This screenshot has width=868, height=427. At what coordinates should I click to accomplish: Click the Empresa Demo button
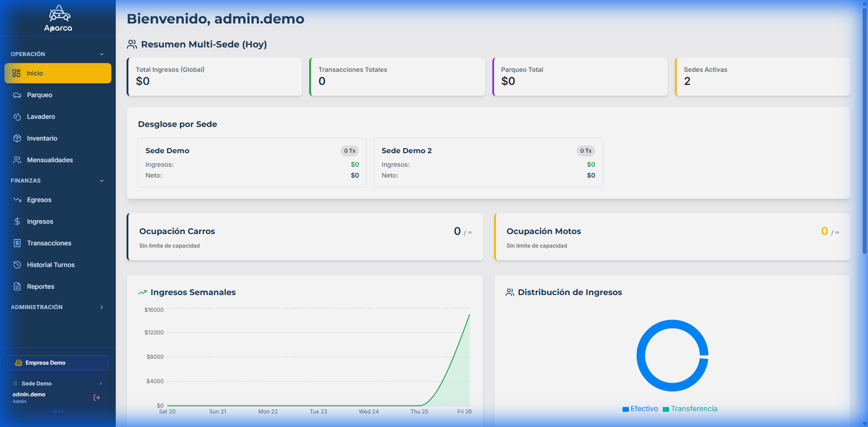[x=57, y=362]
